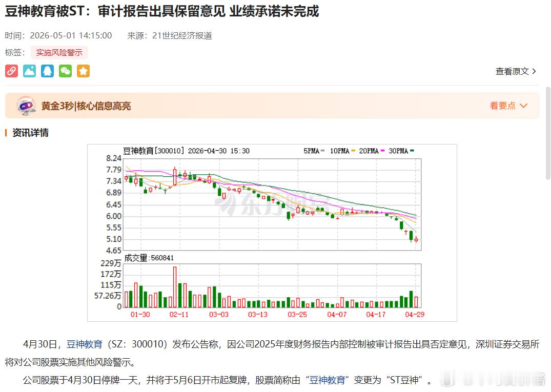Click the chevron arrow next to 查看原文
551x392 pixels.
534,71
